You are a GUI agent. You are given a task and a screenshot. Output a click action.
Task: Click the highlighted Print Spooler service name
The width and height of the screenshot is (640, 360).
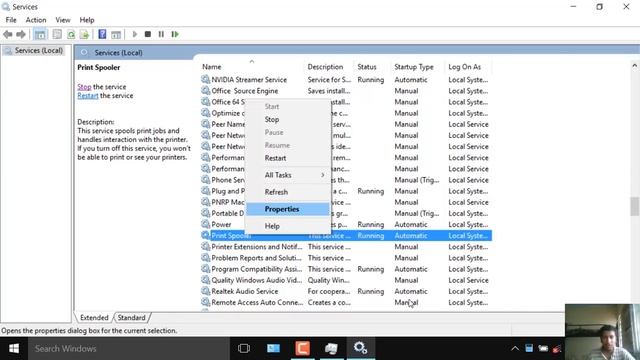pyautogui.click(x=231, y=236)
